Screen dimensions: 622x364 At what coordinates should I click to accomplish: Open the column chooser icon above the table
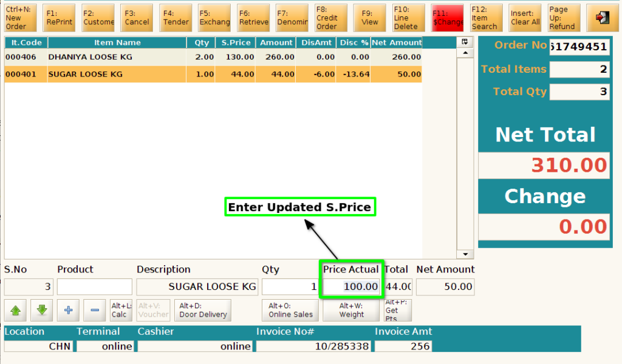(x=465, y=42)
